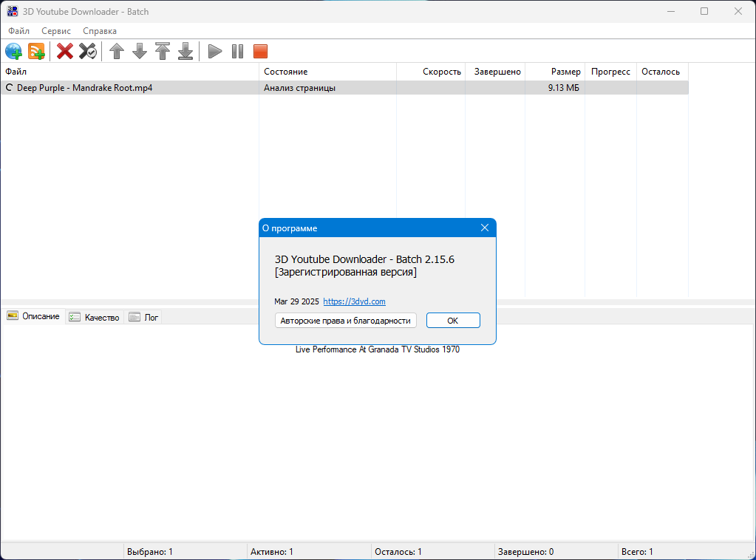
Task: Sort by the Осталось column header
Action: click(662, 72)
